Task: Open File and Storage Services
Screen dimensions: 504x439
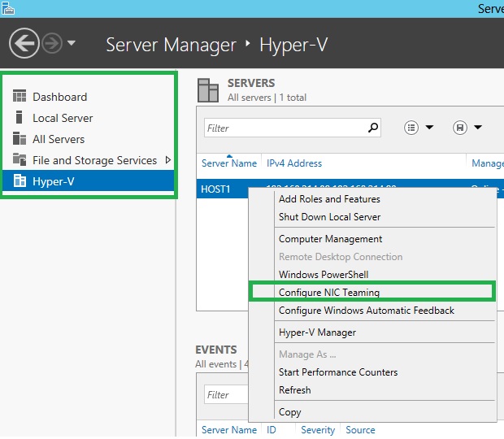Action: tap(94, 160)
